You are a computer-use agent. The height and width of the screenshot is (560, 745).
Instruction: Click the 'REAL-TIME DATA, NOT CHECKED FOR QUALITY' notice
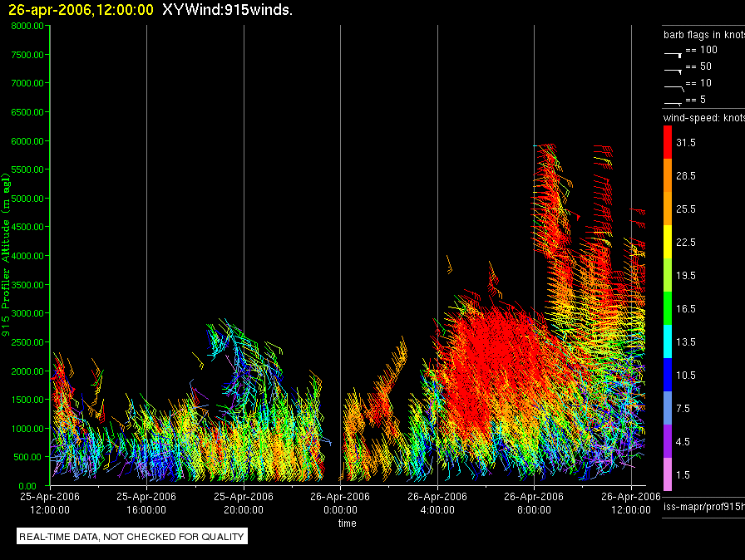click(131, 536)
